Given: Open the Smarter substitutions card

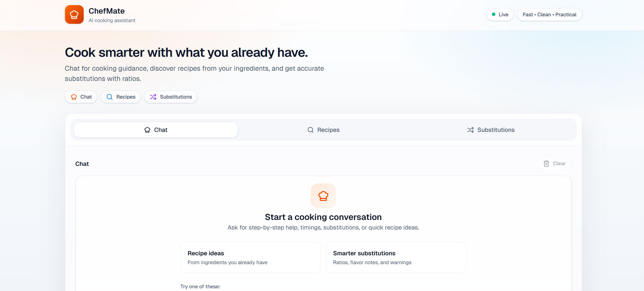Looking at the screenshot, I should (x=396, y=257).
